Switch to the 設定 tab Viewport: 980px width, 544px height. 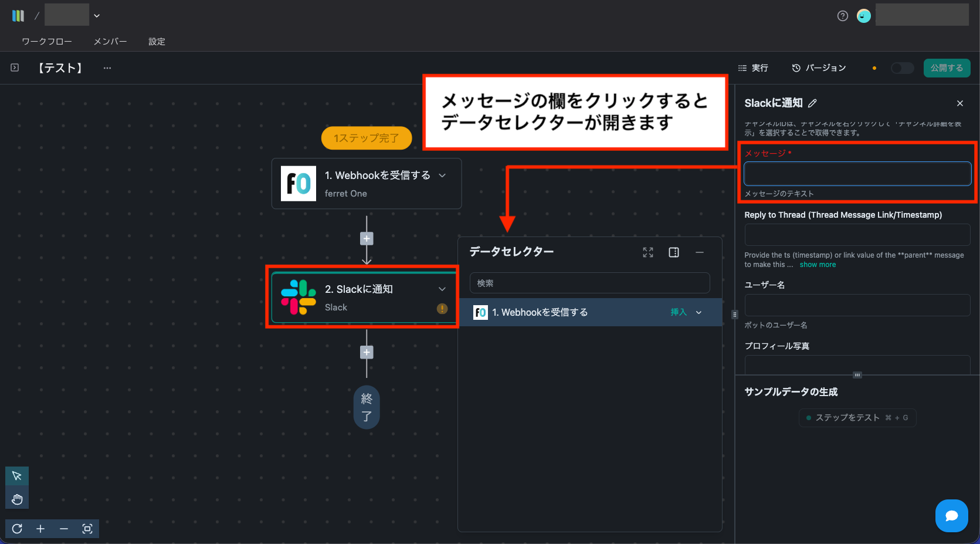coord(157,42)
